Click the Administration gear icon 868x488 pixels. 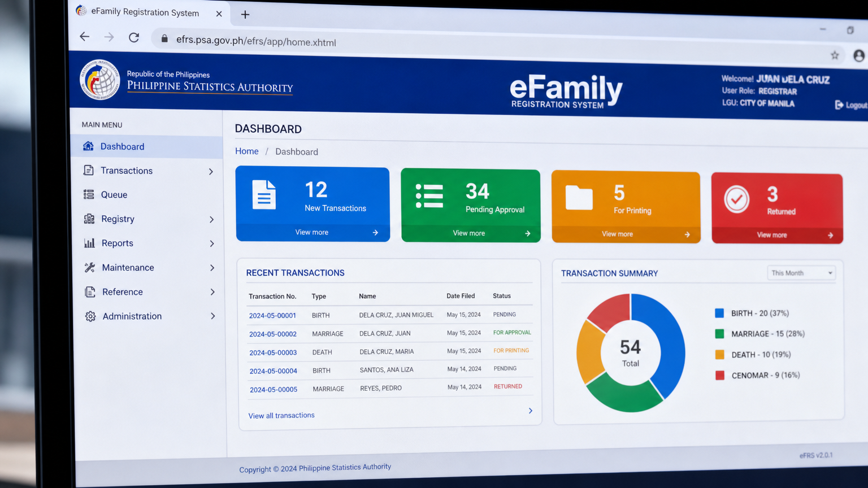[x=90, y=316]
